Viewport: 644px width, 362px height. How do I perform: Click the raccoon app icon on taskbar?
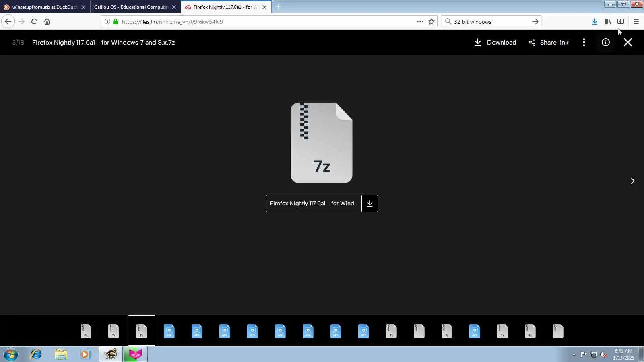click(x=111, y=354)
